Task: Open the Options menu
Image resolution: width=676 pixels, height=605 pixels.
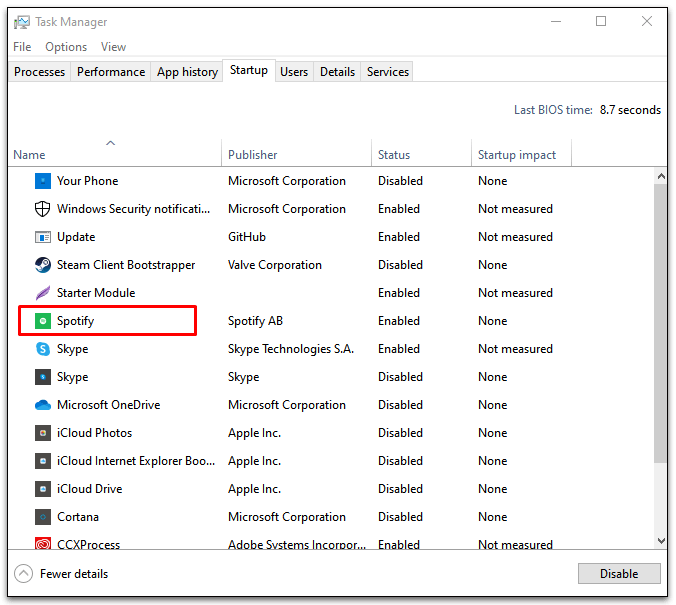Action: click(x=66, y=47)
